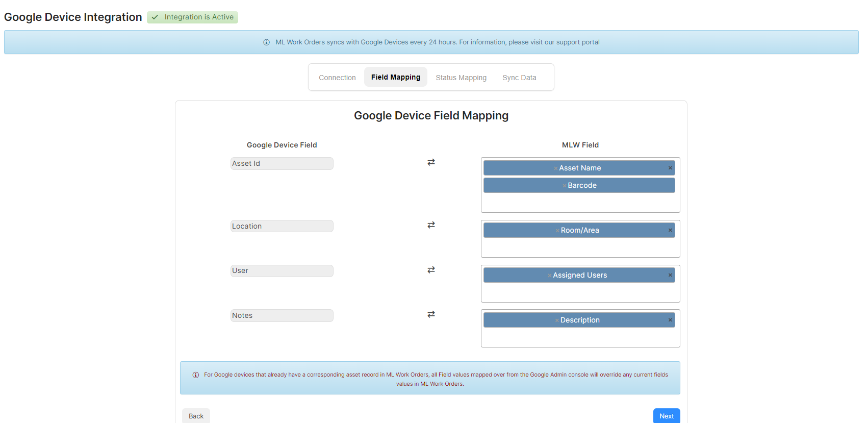The image size is (868, 423).
Task: Go to the Sync Data tab
Action: pos(519,78)
